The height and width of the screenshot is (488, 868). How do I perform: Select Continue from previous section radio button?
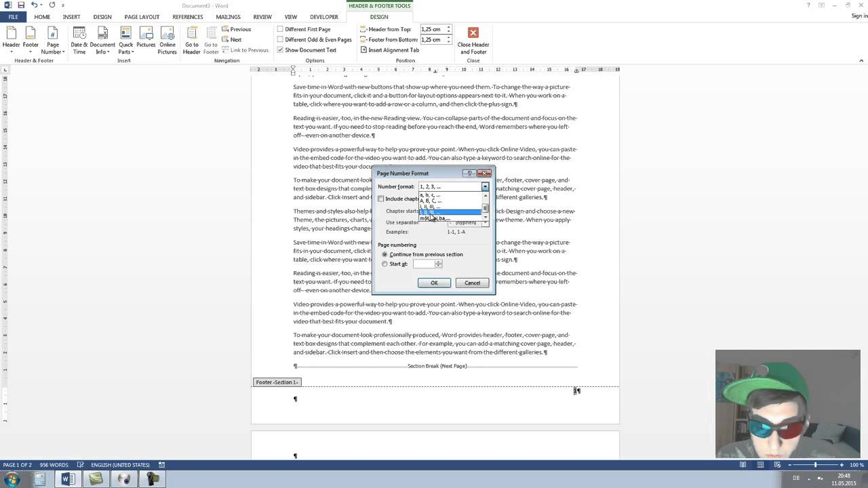click(x=384, y=254)
